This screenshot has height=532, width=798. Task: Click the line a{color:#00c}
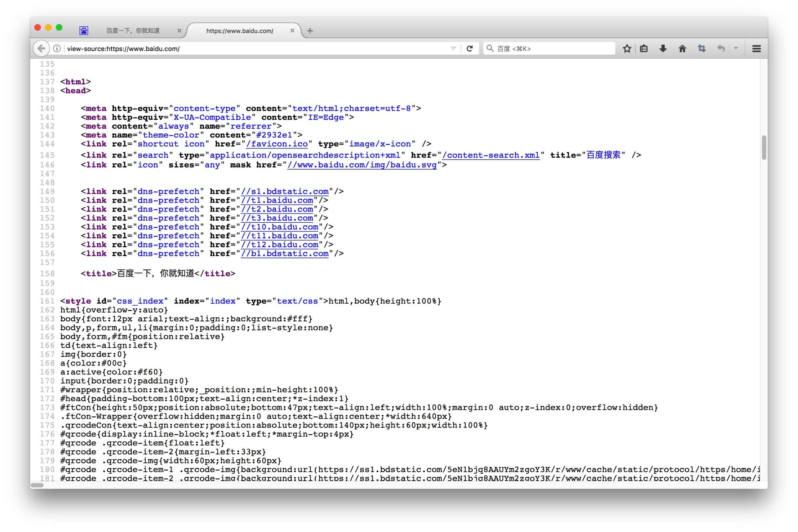[x=93, y=363]
